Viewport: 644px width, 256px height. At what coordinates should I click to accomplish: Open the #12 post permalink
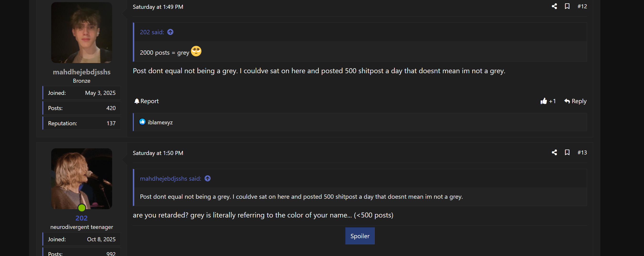[x=582, y=6]
